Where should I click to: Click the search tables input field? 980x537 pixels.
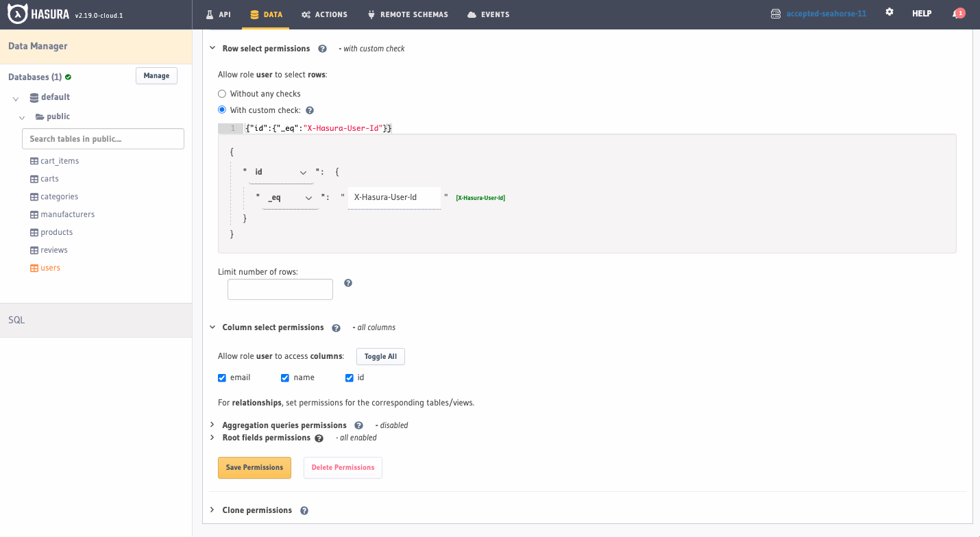103,138
